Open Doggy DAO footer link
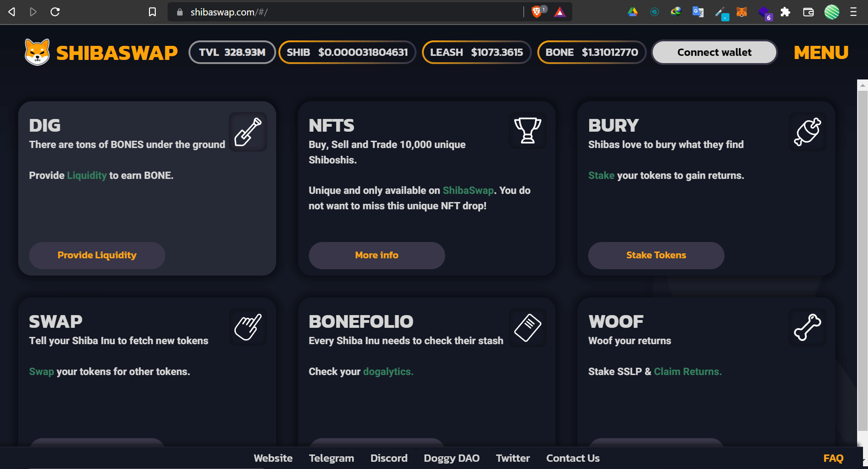This screenshot has width=868, height=469. pyautogui.click(x=451, y=458)
